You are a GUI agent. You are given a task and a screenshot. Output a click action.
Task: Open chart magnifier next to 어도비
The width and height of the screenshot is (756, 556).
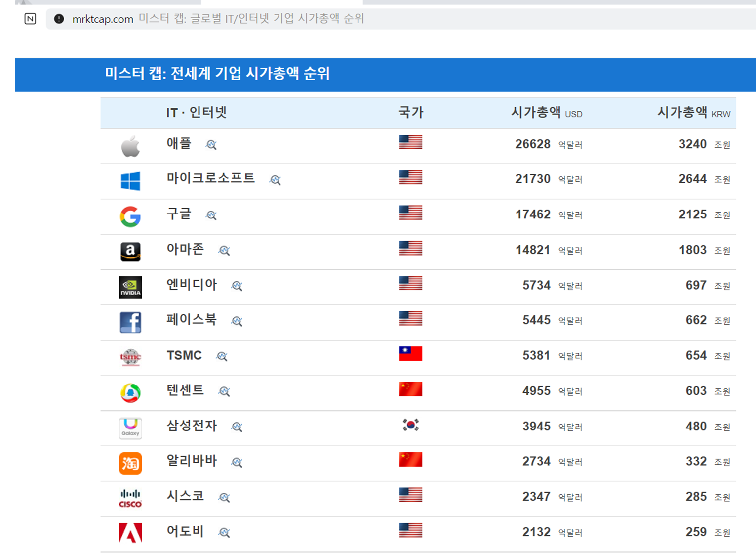(224, 533)
